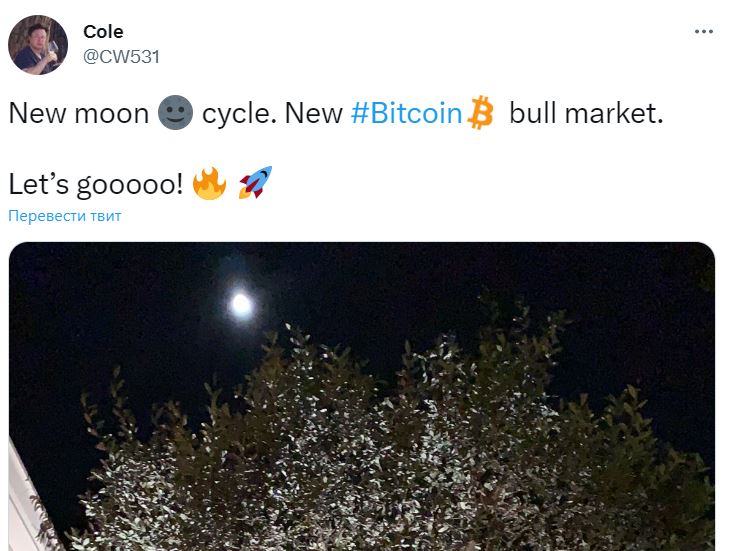The width and height of the screenshot is (730, 551).
Task: Click the bright moon in the photo
Action: pos(242,305)
